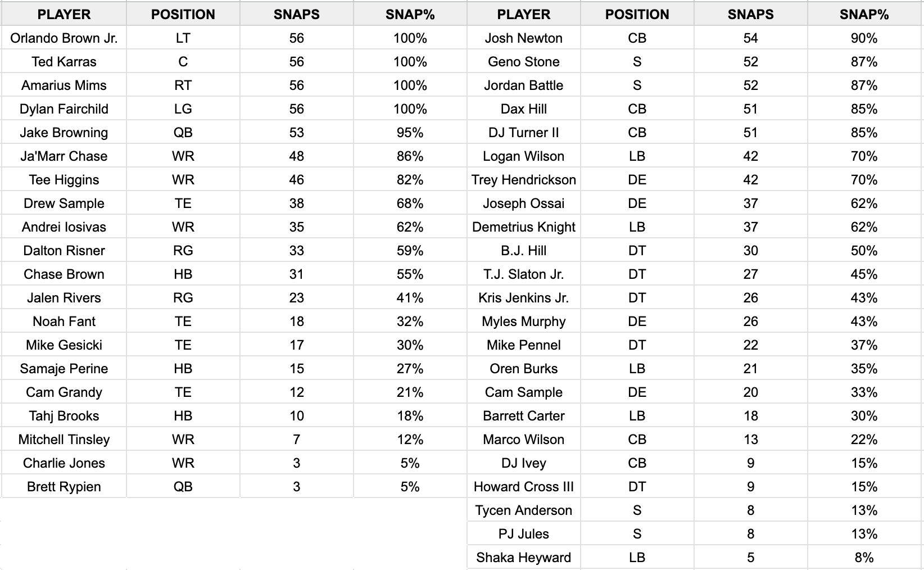Click the offense POSITION column header
Image resolution: width=924 pixels, height=570 pixels.
click(x=183, y=15)
